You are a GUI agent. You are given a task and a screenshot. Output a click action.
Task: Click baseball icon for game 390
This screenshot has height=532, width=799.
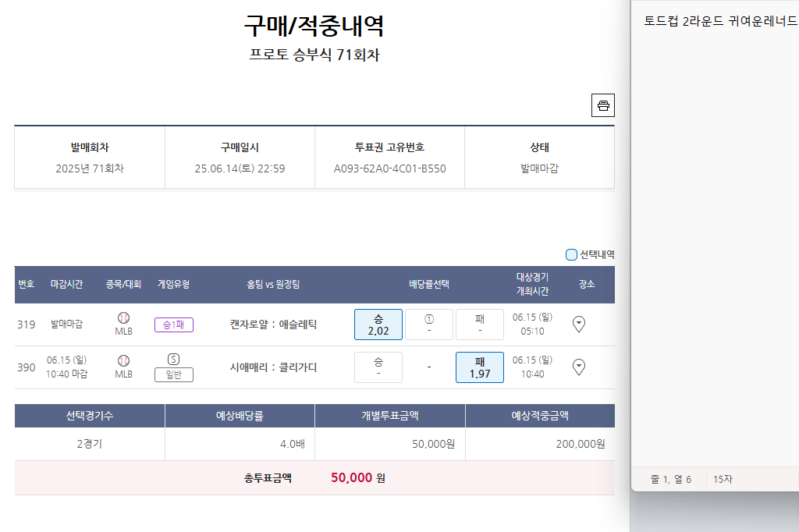coord(123,360)
